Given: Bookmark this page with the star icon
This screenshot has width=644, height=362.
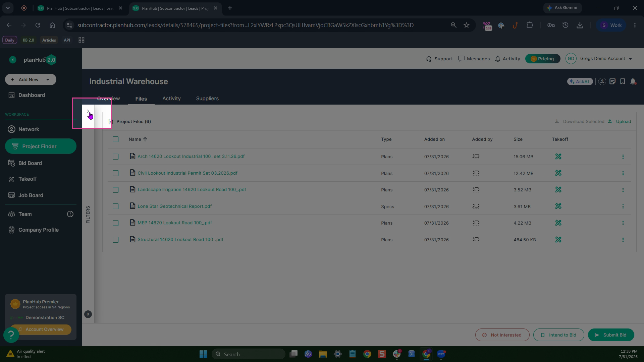Looking at the screenshot, I should click(x=467, y=25).
